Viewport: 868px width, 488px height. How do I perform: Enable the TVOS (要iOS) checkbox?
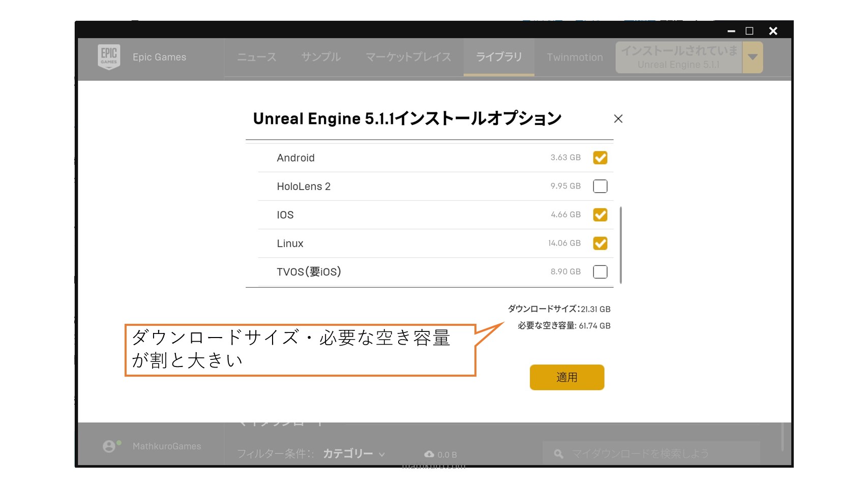pyautogui.click(x=600, y=271)
